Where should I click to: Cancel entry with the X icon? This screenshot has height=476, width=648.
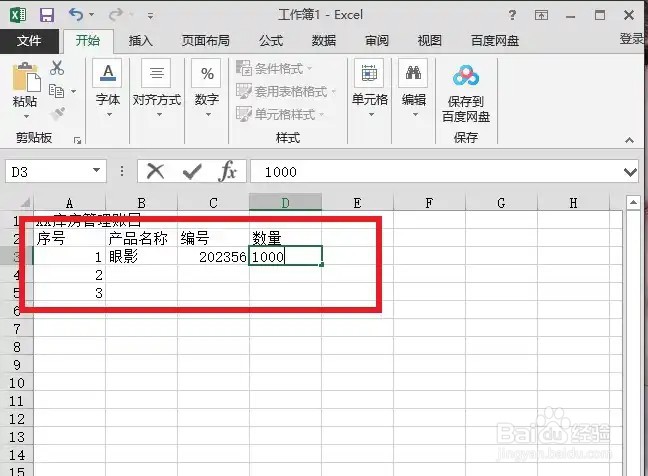pyautogui.click(x=155, y=171)
